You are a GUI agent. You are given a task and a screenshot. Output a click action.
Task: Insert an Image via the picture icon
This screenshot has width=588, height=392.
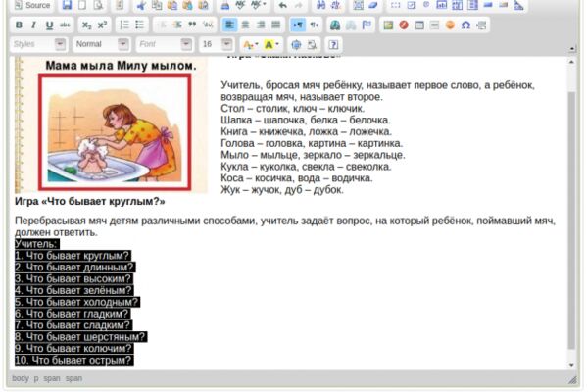(x=388, y=25)
